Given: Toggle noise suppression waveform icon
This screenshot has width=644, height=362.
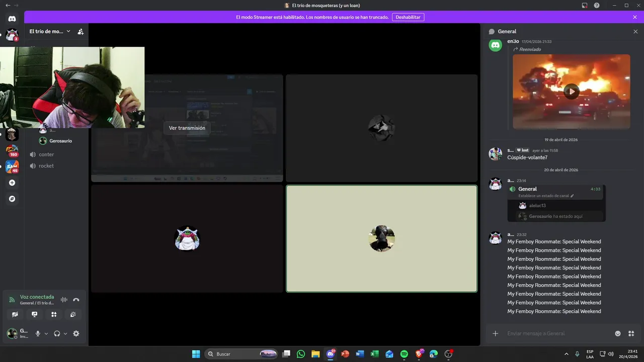Looking at the screenshot, I should click(64, 300).
